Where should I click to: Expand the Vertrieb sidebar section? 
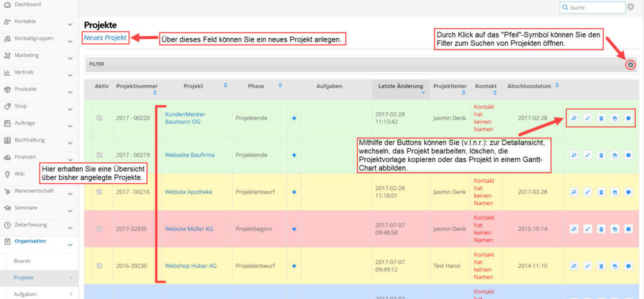pyautogui.click(x=70, y=76)
